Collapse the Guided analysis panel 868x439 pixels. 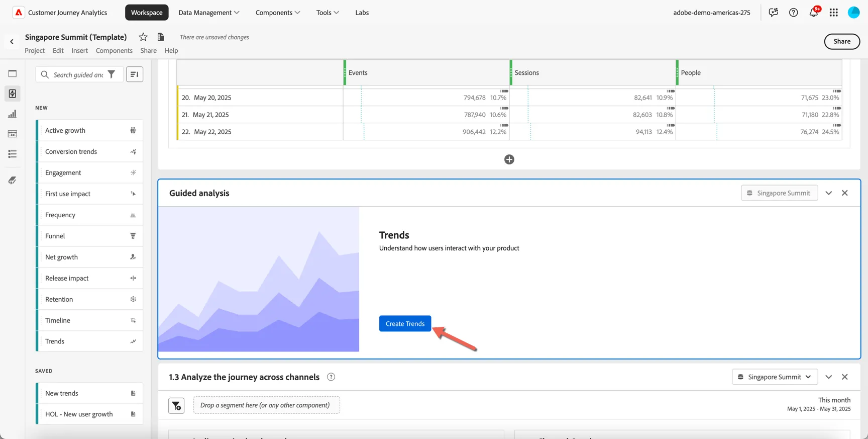[x=829, y=193]
